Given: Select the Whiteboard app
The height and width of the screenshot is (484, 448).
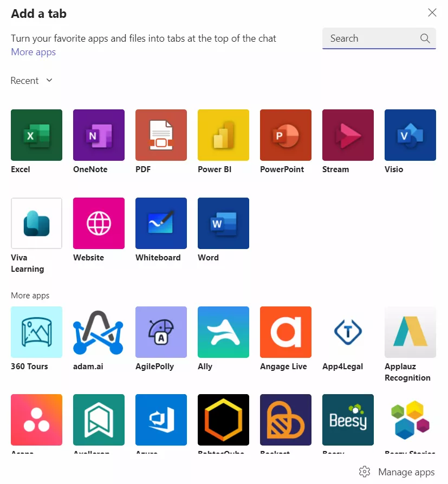Looking at the screenshot, I should pyautogui.click(x=161, y=223).
